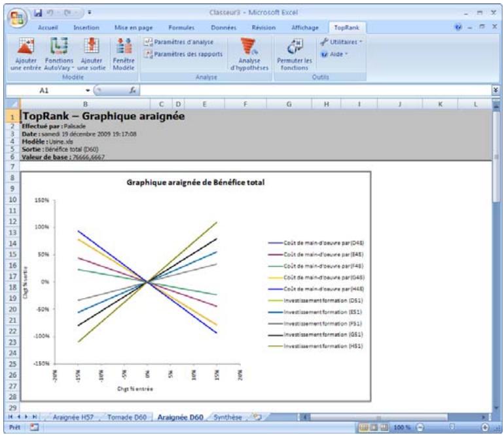Go to last sheet navigation arrow
This screenshot has width=504, height=435.
(35, 417)
